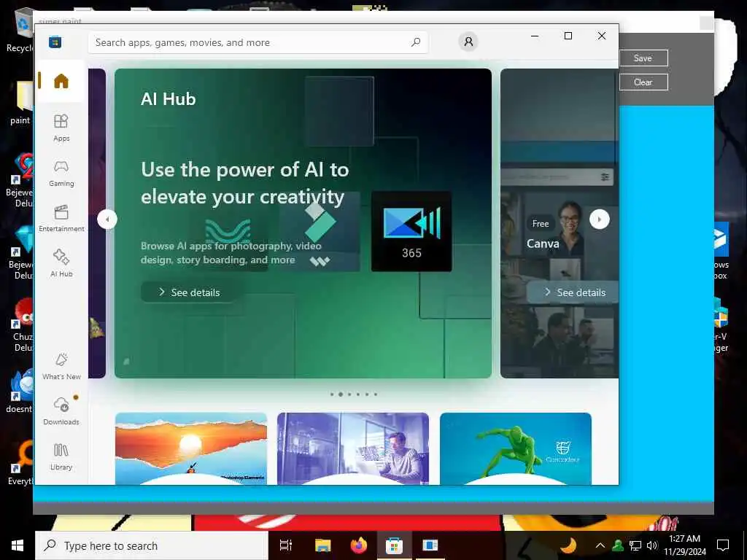Click the Windows Start button
The image size is (747, 560).
point(18,545)
